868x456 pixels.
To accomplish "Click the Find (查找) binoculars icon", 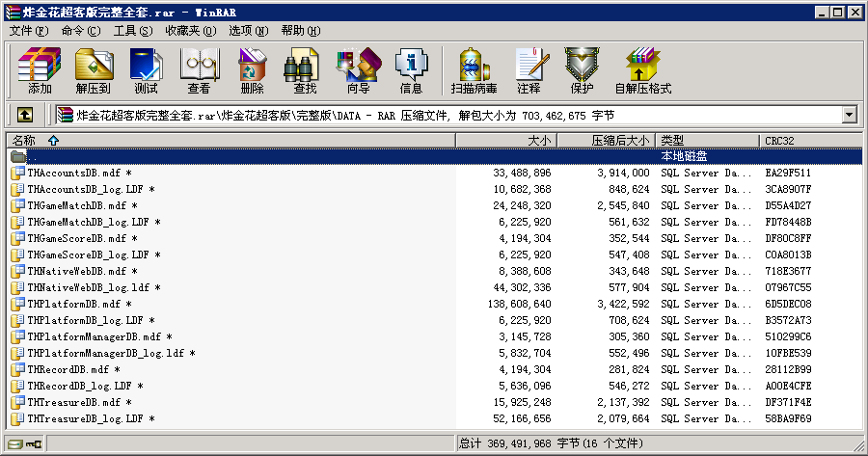I will click(305, 70).
